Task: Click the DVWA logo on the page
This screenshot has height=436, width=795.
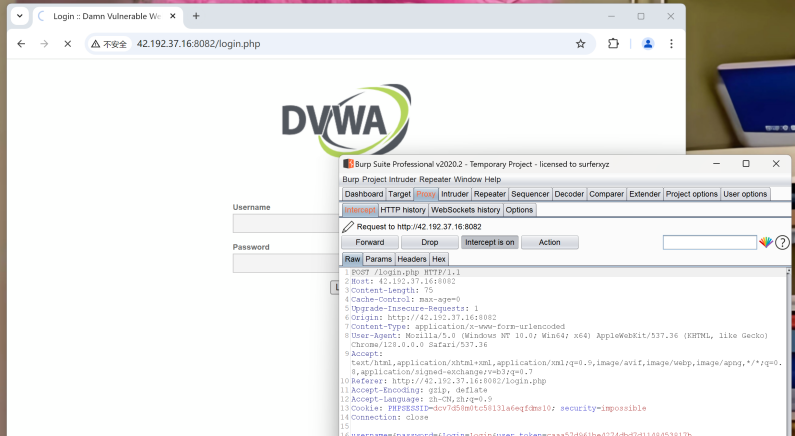Action: (x=346, y=120)
